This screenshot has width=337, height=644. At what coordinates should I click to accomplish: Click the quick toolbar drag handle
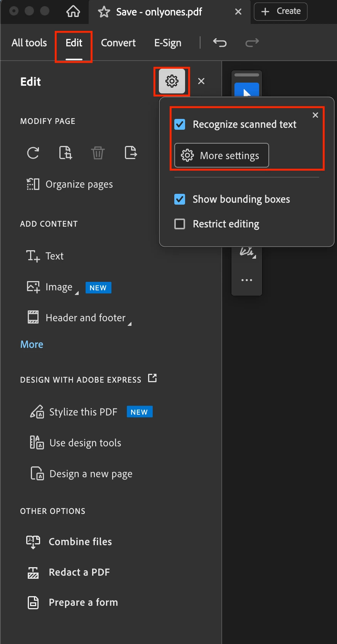click(x=247, y=75)
